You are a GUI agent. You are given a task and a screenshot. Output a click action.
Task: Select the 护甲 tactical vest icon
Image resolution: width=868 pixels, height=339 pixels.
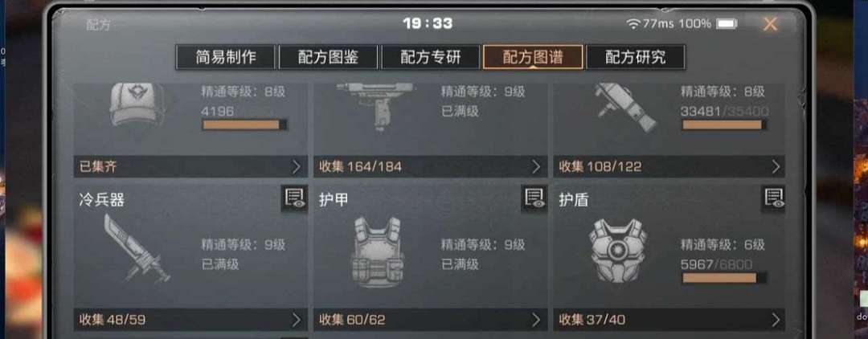point(377,251)
